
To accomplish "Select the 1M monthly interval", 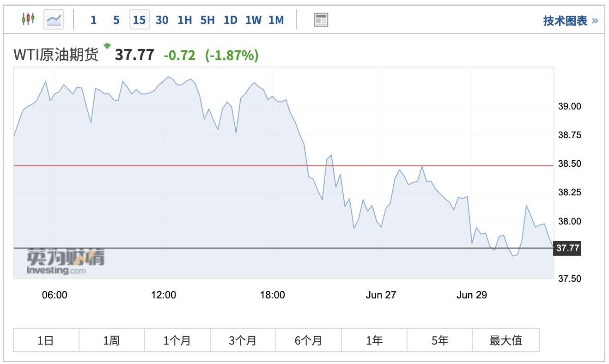I will 276,20.
